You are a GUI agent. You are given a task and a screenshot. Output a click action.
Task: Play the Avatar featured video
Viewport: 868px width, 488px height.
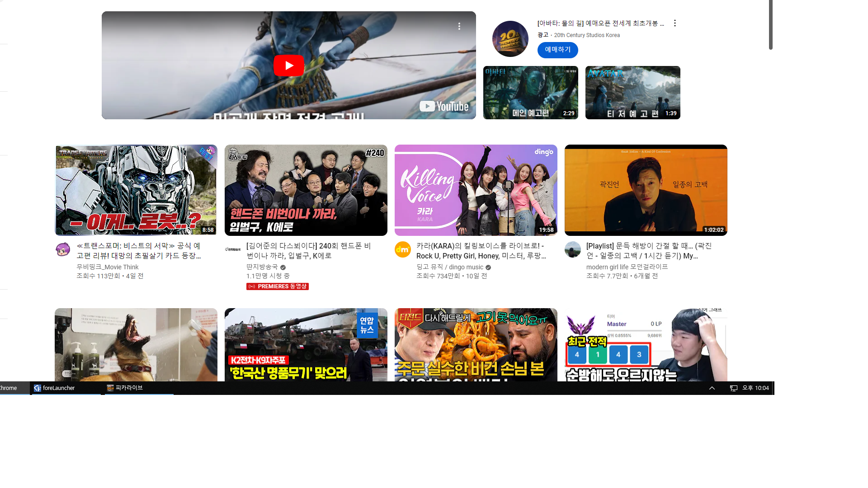point(288,66)
